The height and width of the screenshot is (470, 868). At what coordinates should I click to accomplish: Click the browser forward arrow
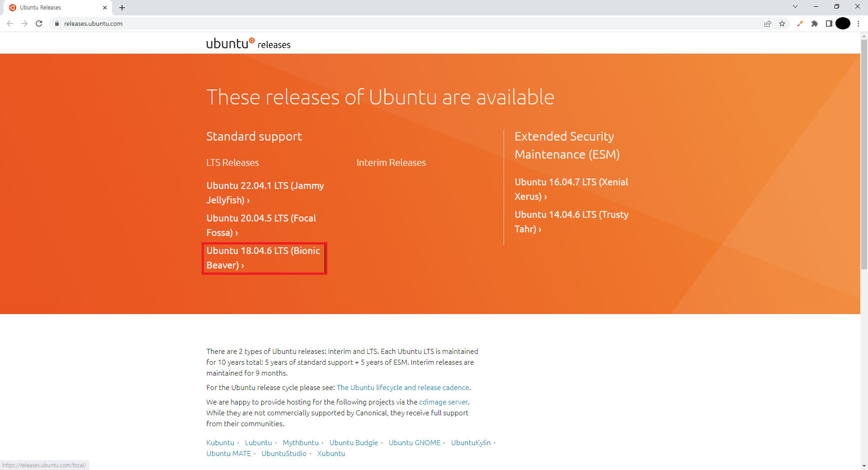(x=24, y=23)
